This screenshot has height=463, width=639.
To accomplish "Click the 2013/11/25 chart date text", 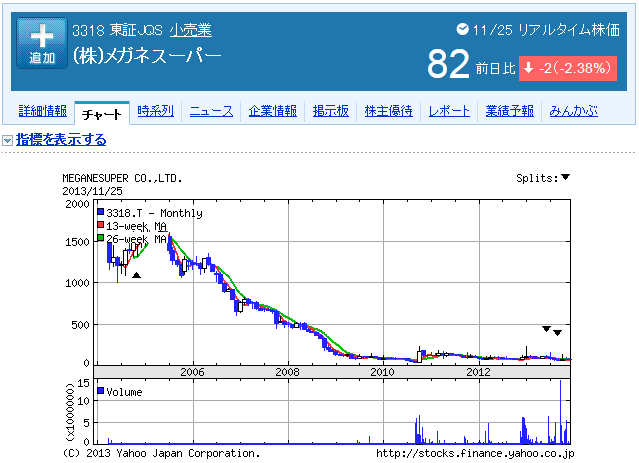I will click(93, 191).
